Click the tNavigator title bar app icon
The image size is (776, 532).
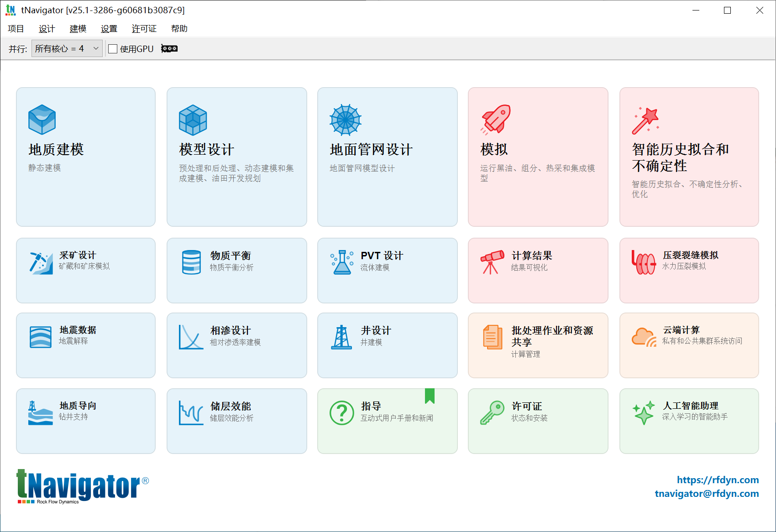click(10, 10)
